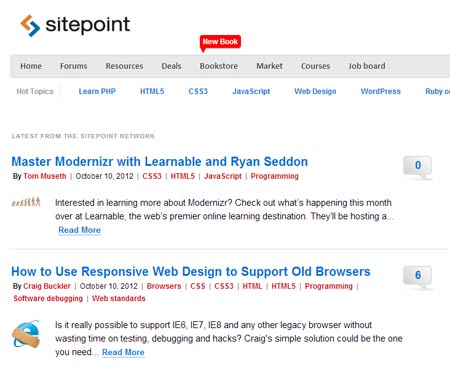Image resolution: width=450 pixels, height=368 pixels.
Task: Select the Learn PHP hot topic
Action: pos(97,91)
